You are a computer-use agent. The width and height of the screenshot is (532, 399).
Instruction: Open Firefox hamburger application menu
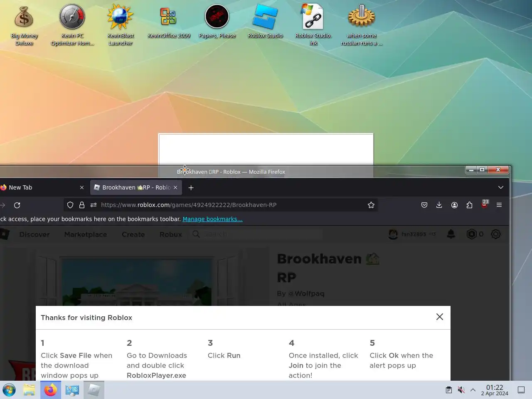pyautogui.click(x=499, y=205)
